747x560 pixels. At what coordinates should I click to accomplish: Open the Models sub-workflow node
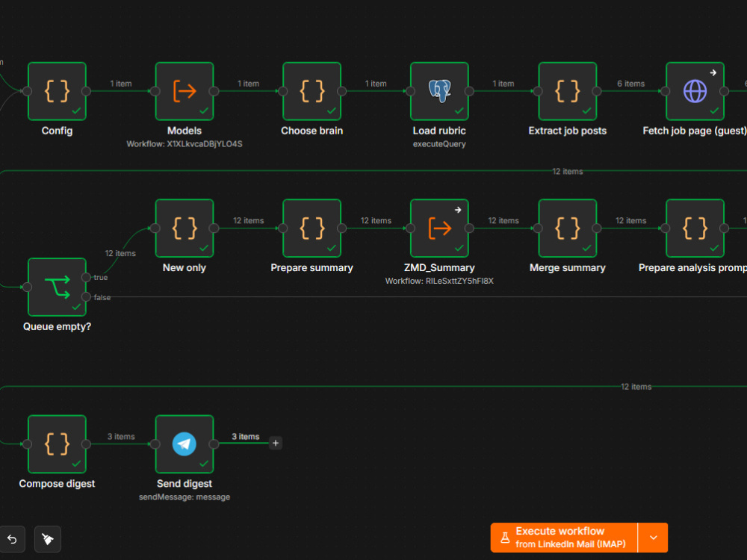tap(185, 91)
